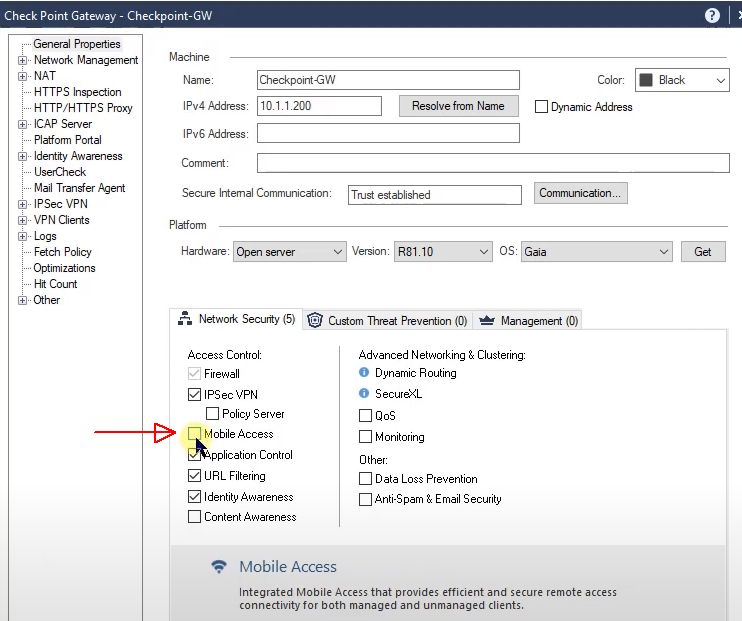Viewport: 742px width, 621px height.
Task: Click the Name input field
Action: point(388,80)
